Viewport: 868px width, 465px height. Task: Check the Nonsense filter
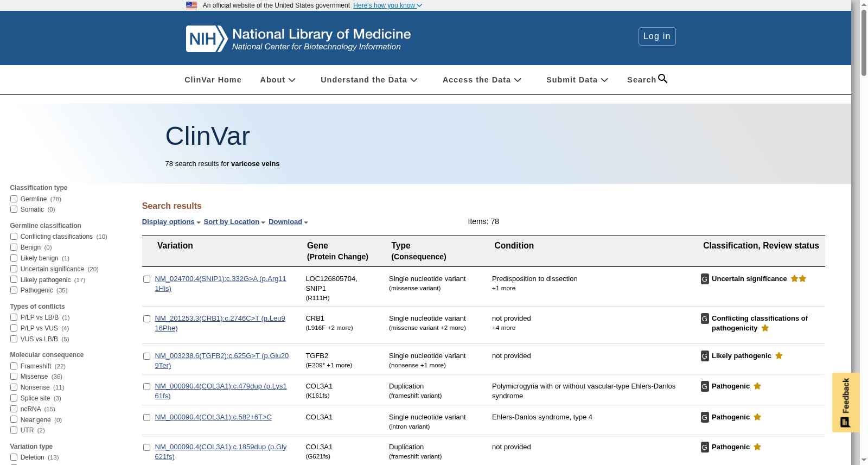14,387
